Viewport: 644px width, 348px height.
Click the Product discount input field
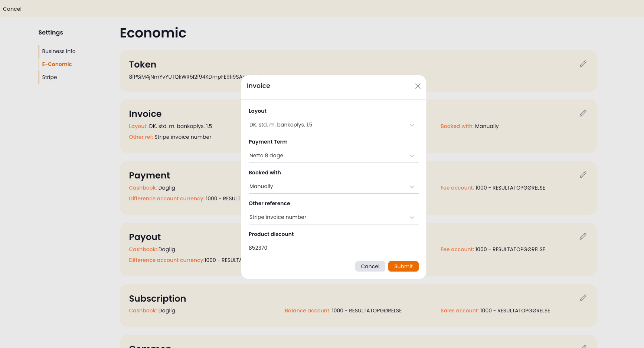(x=333, y=248)
